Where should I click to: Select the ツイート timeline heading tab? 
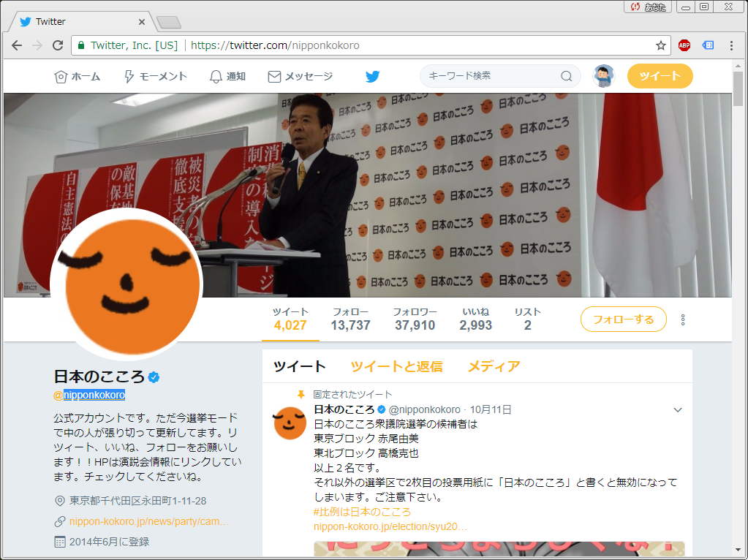(300, 366)
